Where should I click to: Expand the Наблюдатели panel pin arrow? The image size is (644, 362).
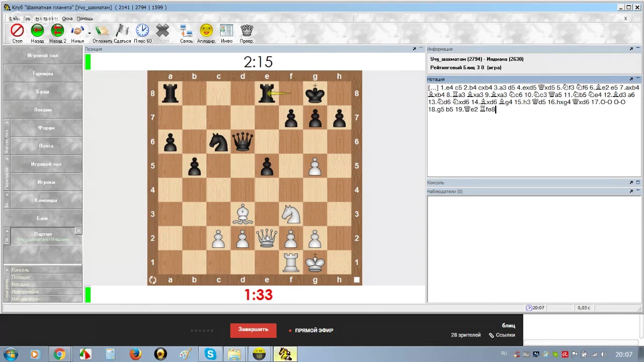(x=631, y=191)
